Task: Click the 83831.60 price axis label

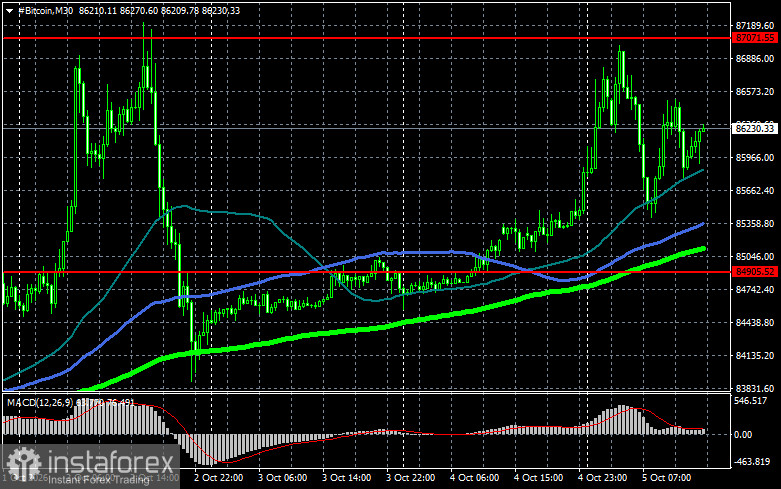Action: pyautogui.click(x=755, y=388)
